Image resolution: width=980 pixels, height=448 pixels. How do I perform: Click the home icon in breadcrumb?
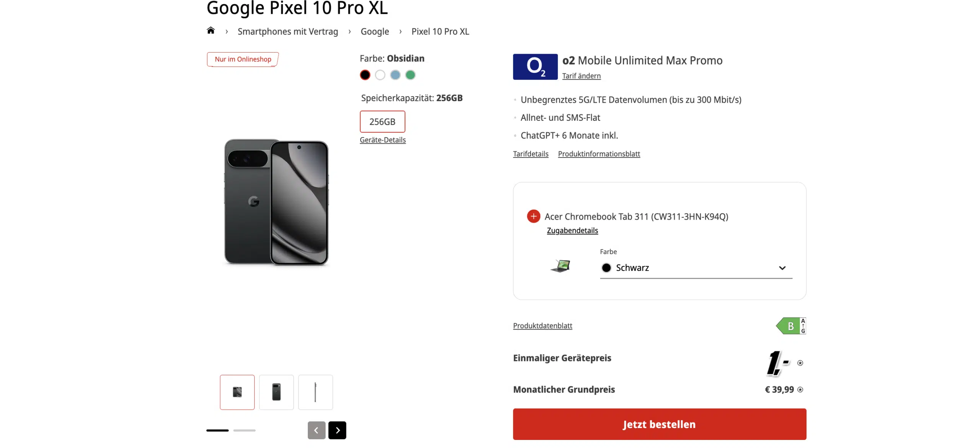pos(211,31)
